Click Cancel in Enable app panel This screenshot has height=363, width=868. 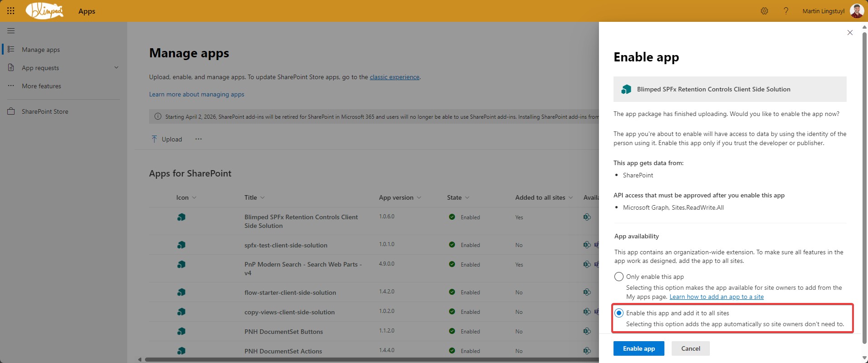click(691, 348)
